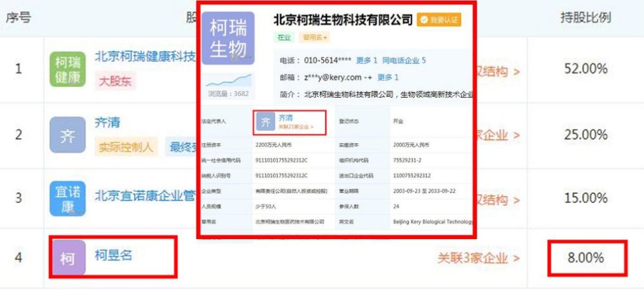Select organization code 75529231-2

[406, 160]
